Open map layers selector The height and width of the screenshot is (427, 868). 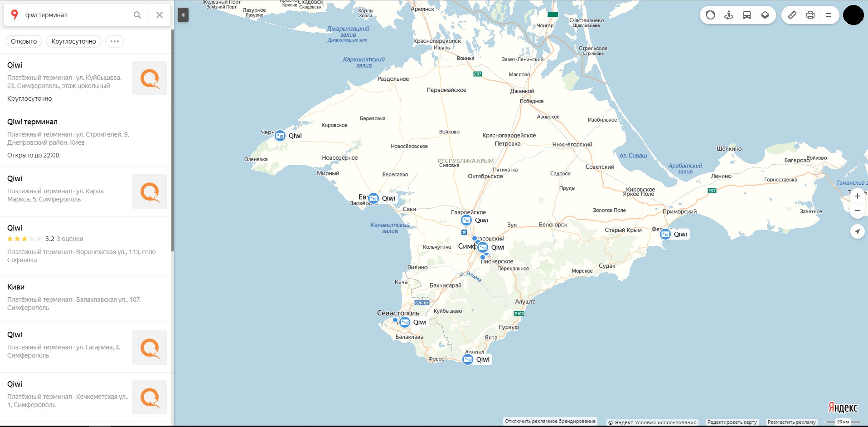click(765, 15)
